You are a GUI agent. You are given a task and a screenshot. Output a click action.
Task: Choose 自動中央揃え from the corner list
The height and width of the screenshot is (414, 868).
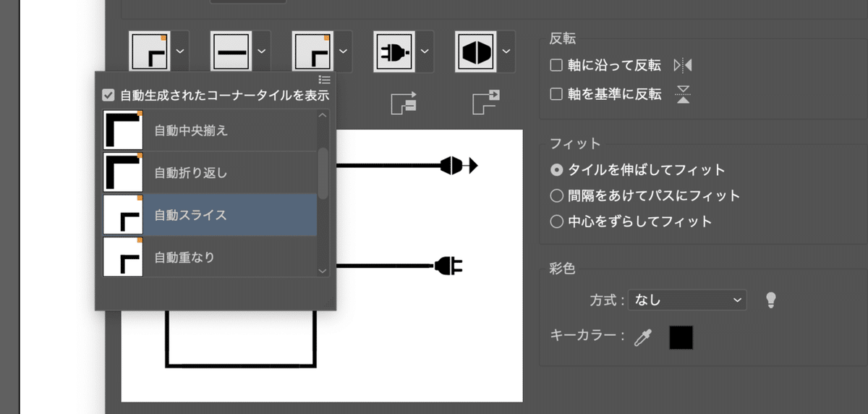point(210,130)
